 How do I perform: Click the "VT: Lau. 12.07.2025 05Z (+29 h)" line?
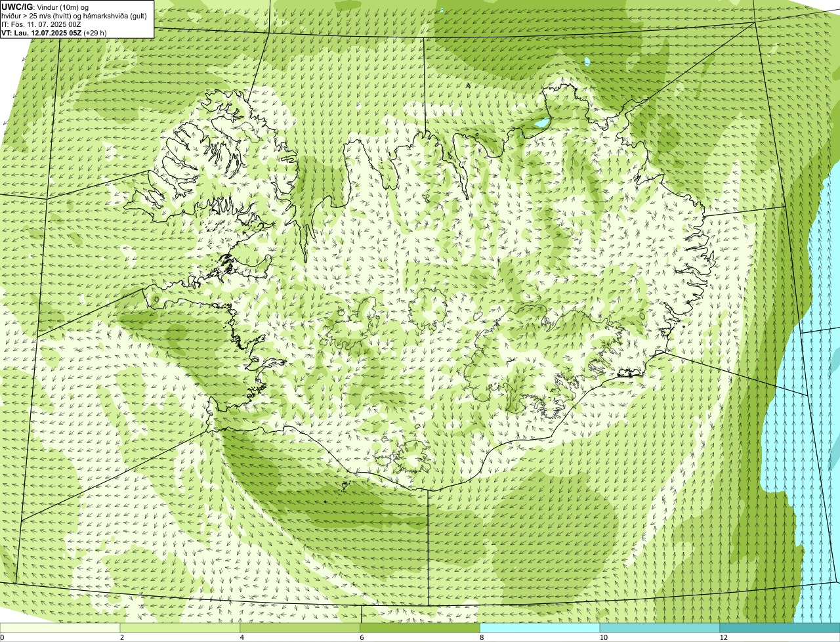tap(54, 33)
